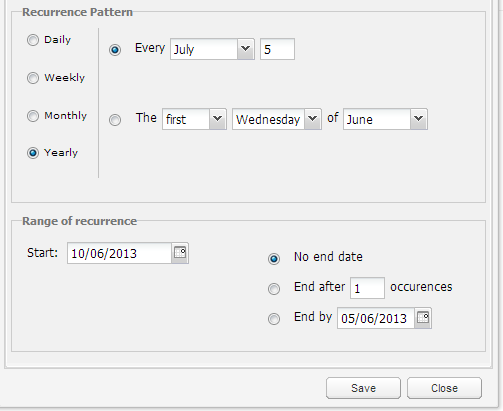The height and width of the screenshot is (411, 503).
Task: Expand the June month dropdown
Action: 385,119
